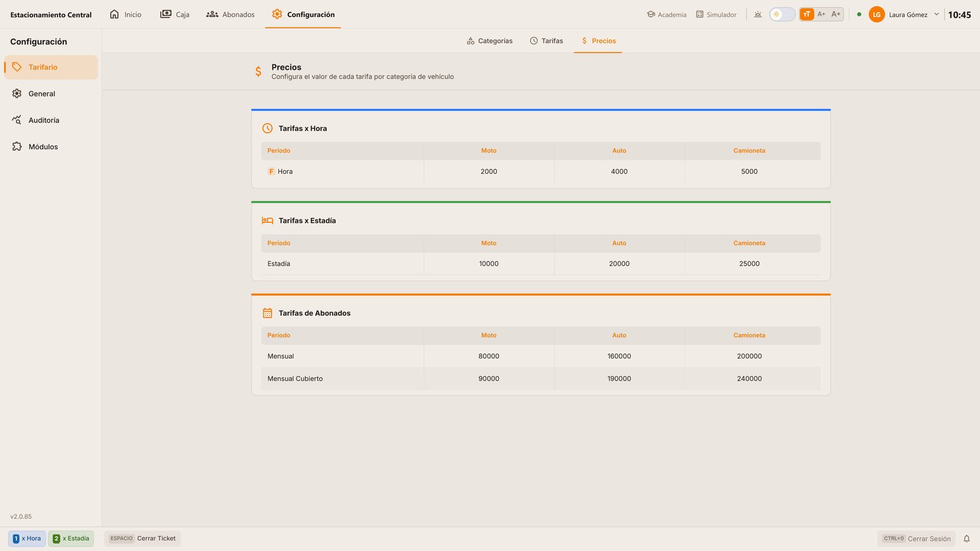The width and height of the screenshot is (980, 551).
Task: Edit Estadía Auto price 20000
Action: pos(619,264)
